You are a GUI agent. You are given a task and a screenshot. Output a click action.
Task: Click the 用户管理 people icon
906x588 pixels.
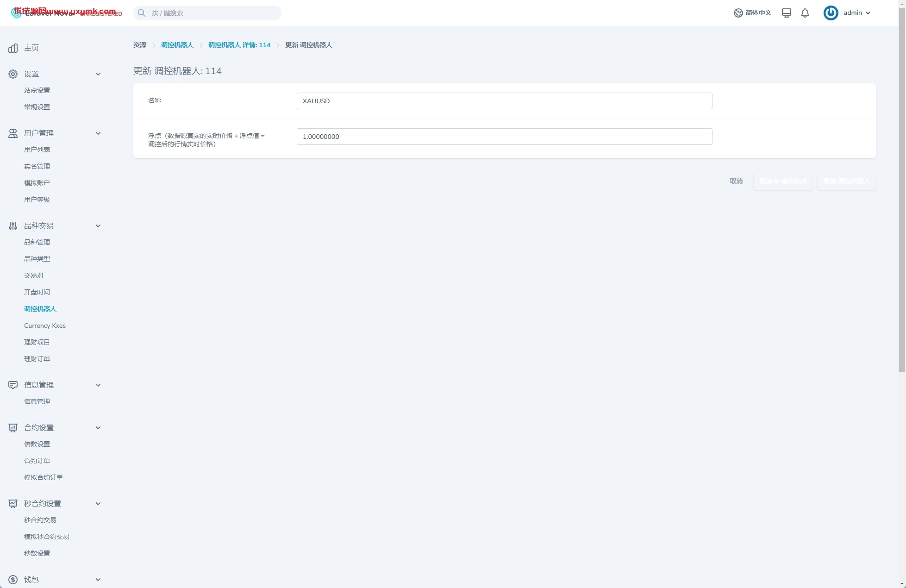click(13, 133)
